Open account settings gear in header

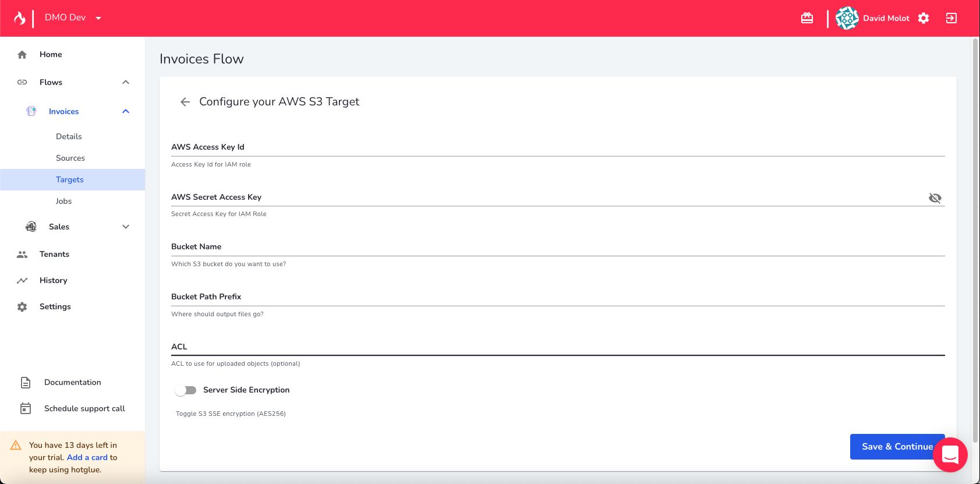click(924, 18)
